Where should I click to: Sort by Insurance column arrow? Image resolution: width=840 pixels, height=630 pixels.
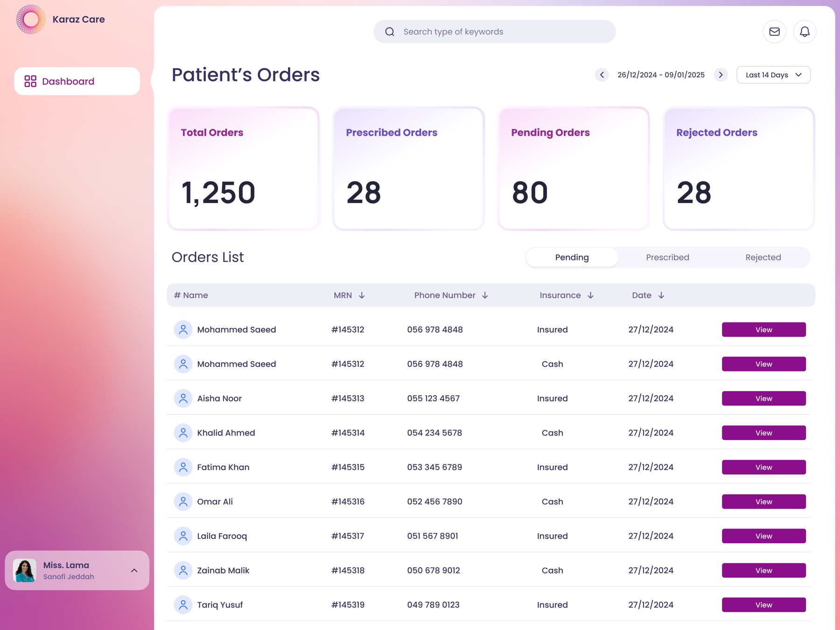pyautogui.click(x=590, y=295)
